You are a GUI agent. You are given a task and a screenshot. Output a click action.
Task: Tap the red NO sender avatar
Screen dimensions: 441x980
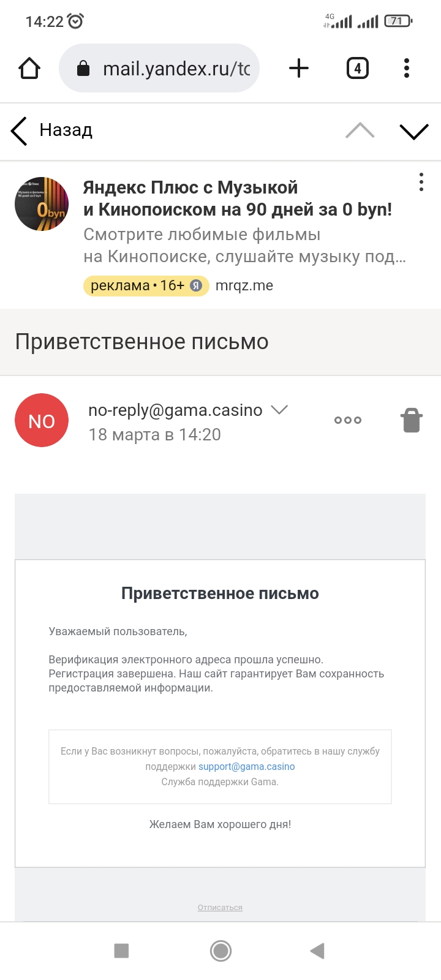click(42, 420)
